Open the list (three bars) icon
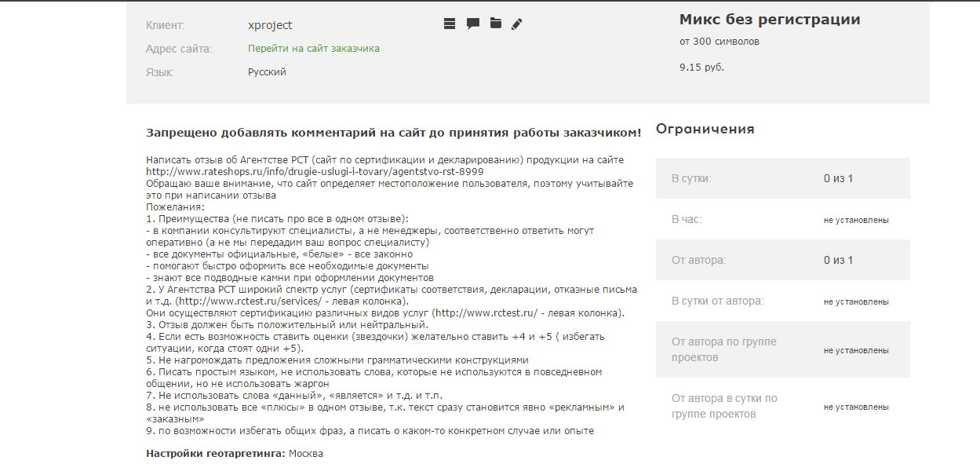Screen dimensions: 980x464 450,24
